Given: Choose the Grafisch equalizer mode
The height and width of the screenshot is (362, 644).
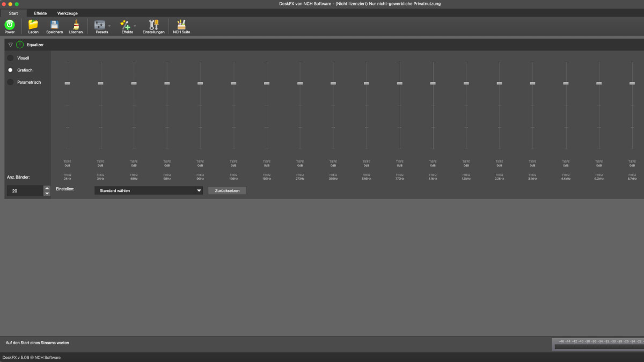Looking at the screenshot, I should click(x=10, y=70).
